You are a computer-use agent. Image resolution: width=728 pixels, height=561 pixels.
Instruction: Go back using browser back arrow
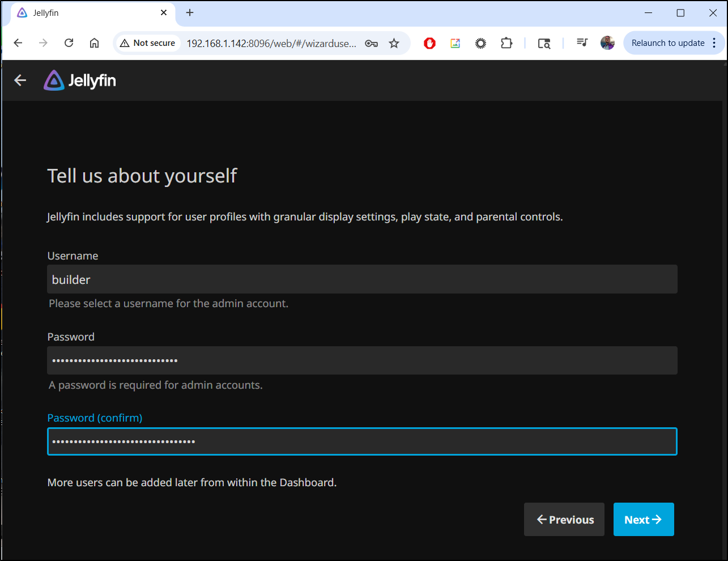18,43
